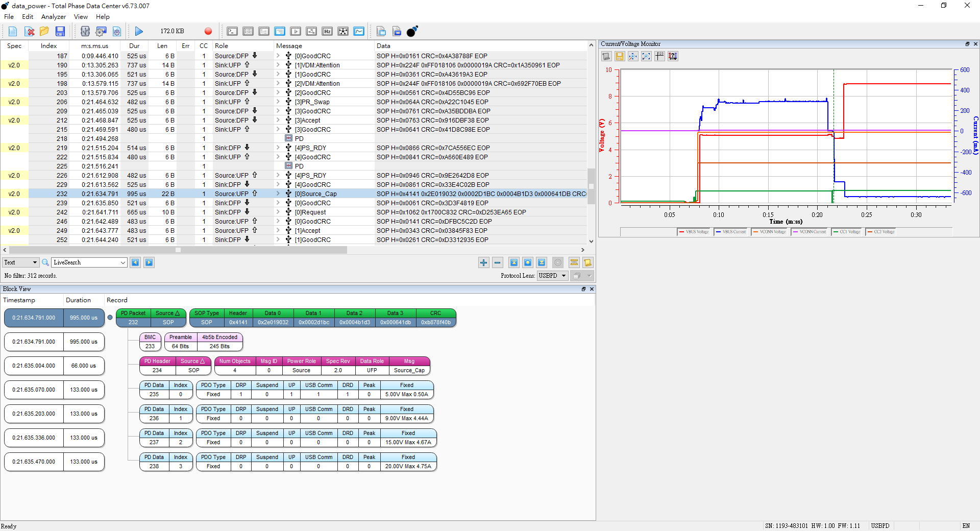The height and width of the screenshot is (531, 980).
Task: Save the capture with floppy disk icon
Action: (x=60, y=32)
